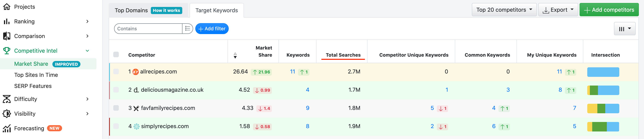The image size is (644, 139).
Task: Collapse the Competitive Intel chevron
Action: (88, 51)
